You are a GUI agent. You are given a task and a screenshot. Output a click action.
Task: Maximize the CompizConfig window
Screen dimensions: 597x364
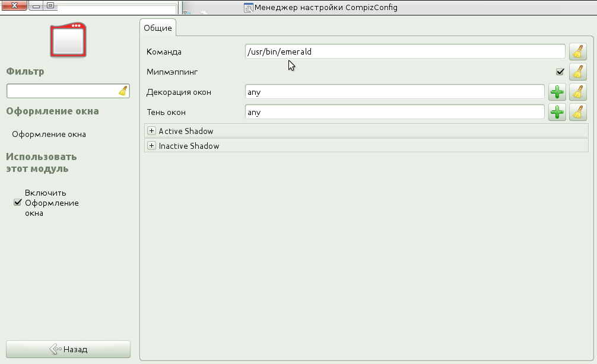tap(50, 6)
